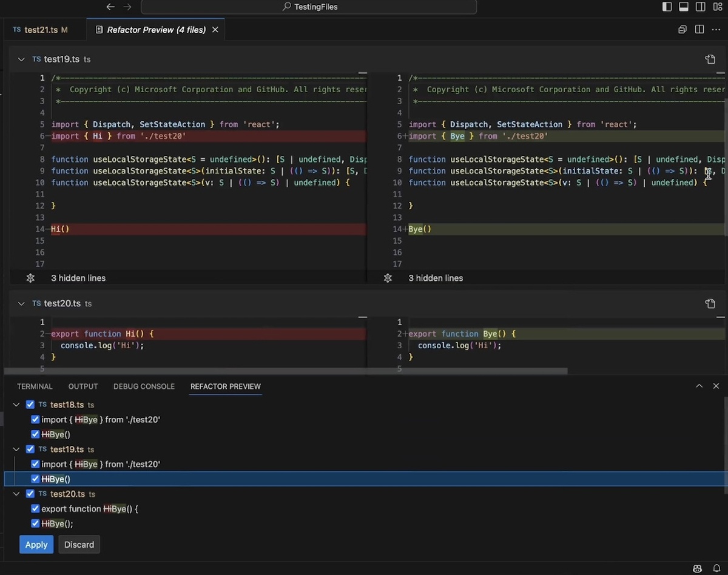Uncheck 'HiBye();' checkbox under test20.ts
This screenshot has height=575, width=728.
(x=35, y=523)
